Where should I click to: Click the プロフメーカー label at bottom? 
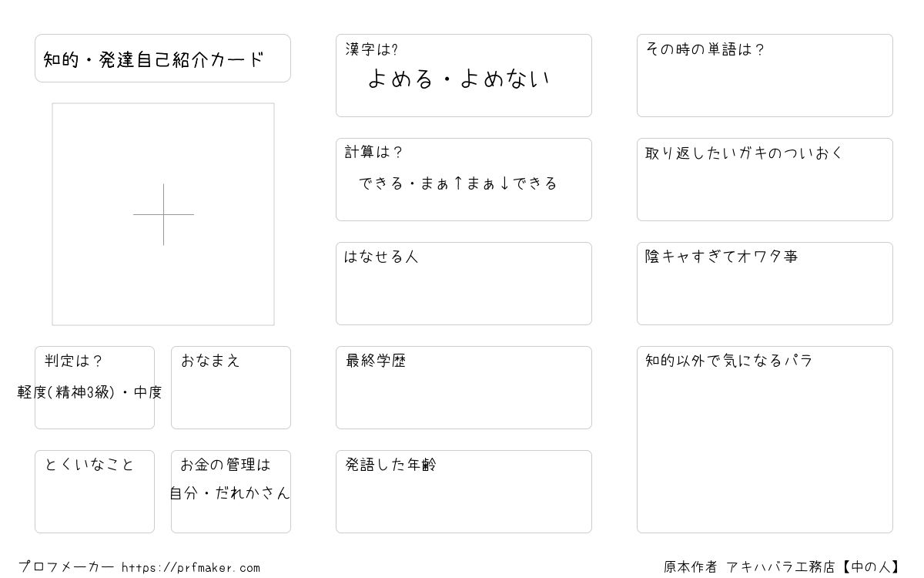pos(66,567)
